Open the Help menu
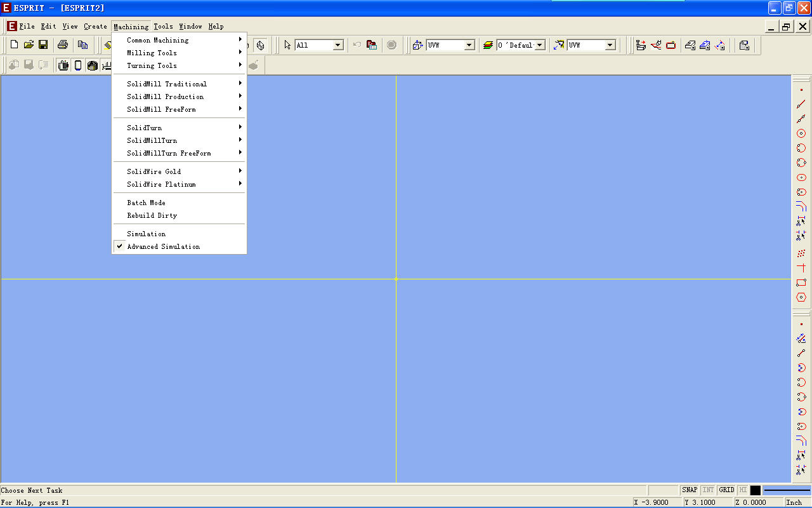This screenshot has width=812, height=508. [216, 27]
